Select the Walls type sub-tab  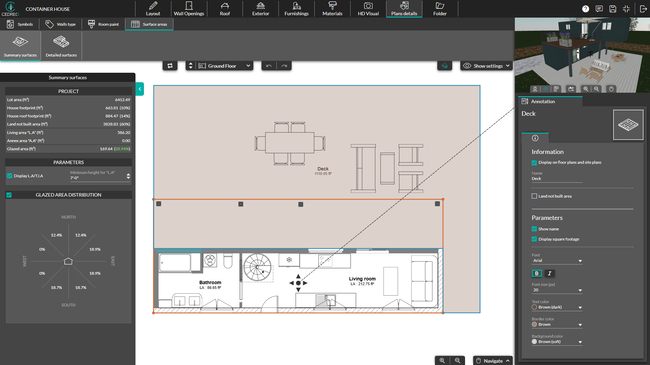61,24
